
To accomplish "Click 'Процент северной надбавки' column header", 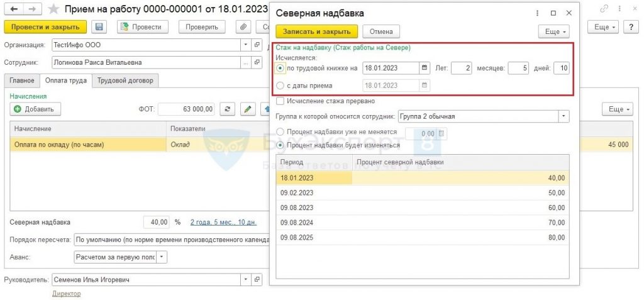I will pyautogui.click(x=461, y=162).
